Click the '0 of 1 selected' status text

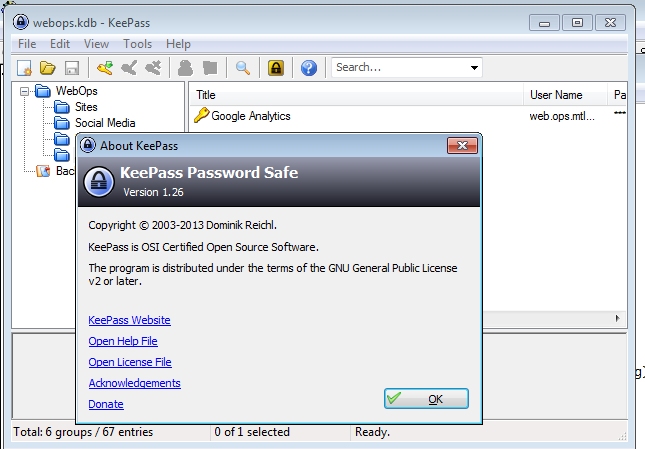252,432
